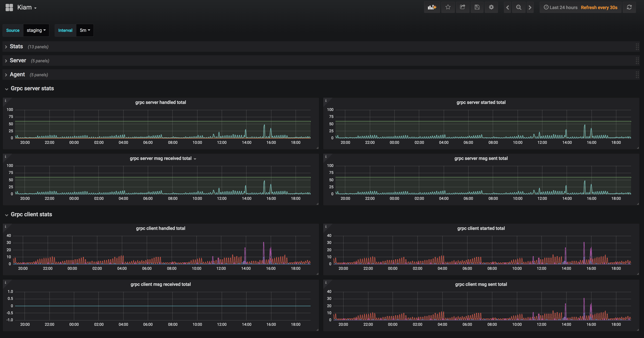
Task: Click the (13 panels) text
Action: tap(38, 47)
